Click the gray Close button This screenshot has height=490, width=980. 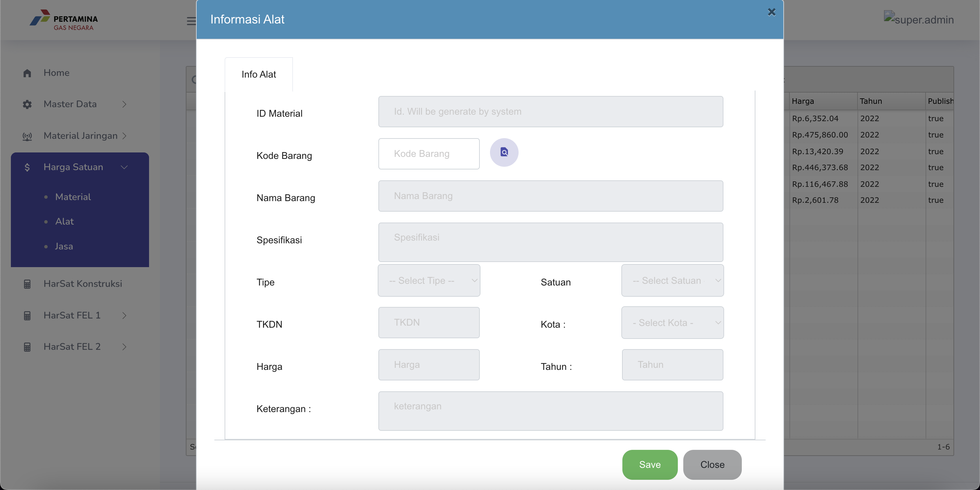point(712,464)
